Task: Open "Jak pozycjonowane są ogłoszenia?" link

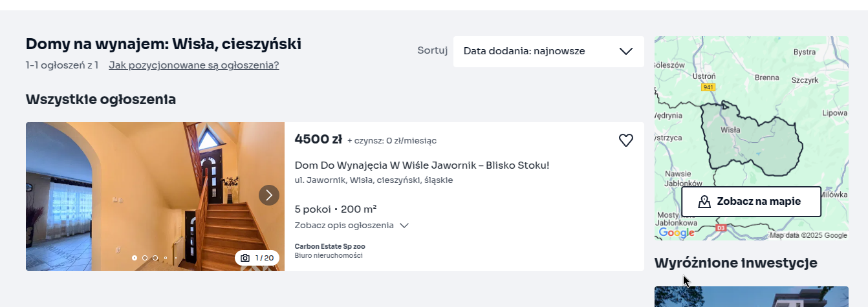Action: (193, 65)
